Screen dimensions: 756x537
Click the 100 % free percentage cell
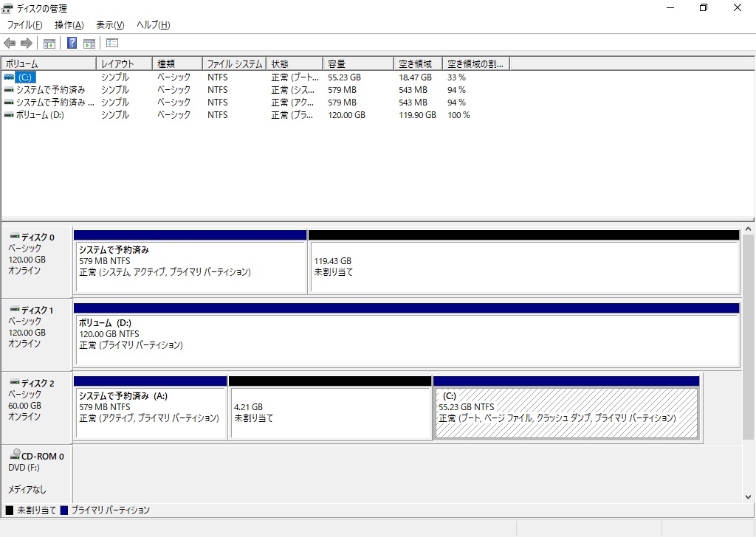[458, 114]
